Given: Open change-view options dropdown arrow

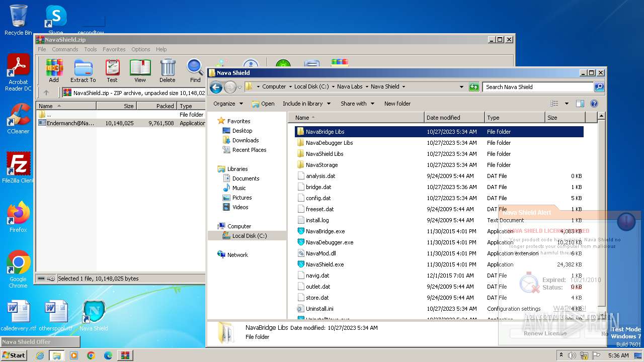Looking at the screenshot, I should [567, 104].
